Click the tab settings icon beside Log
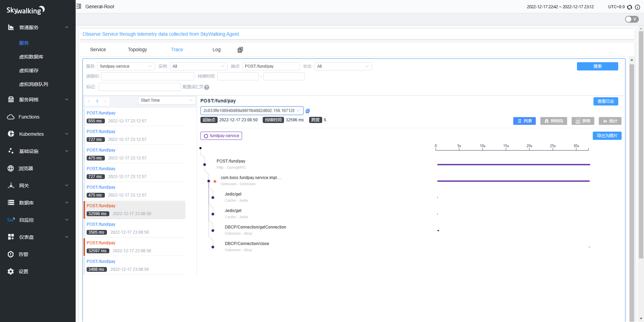 (240, 50)
